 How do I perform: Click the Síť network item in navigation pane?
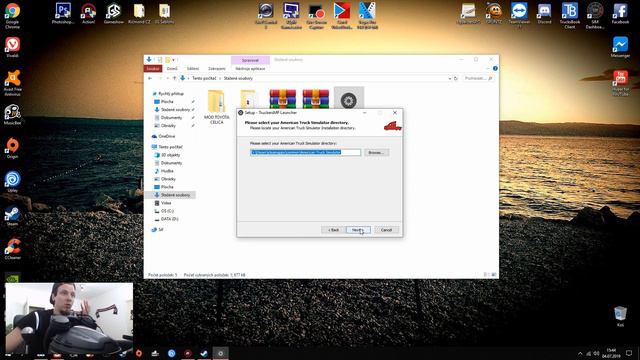(160, 229)
